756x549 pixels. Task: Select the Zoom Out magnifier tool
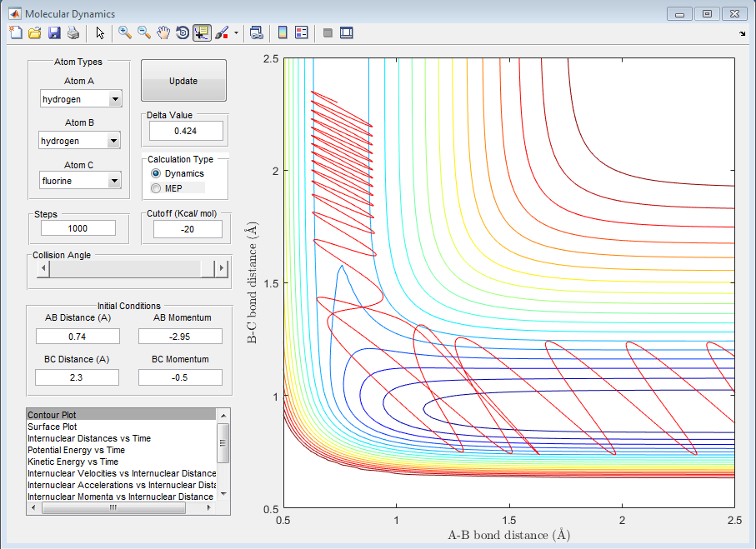click(x=144, y=32)
